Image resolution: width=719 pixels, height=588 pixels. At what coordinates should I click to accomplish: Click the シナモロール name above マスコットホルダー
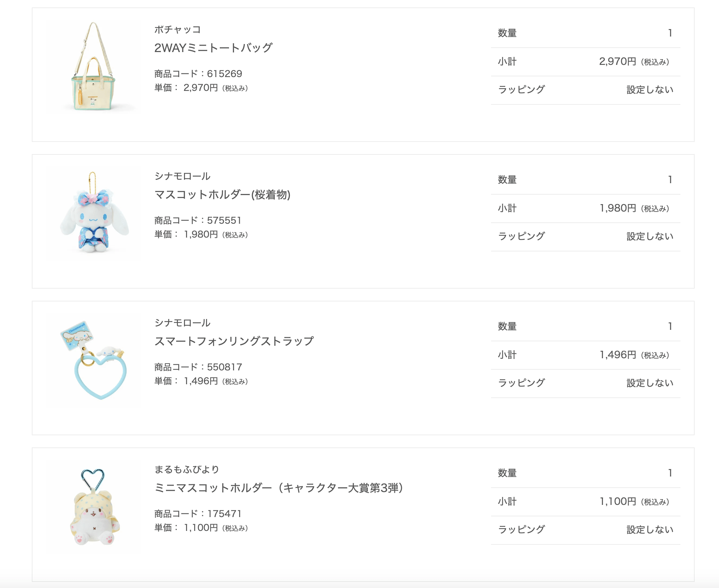182,176
